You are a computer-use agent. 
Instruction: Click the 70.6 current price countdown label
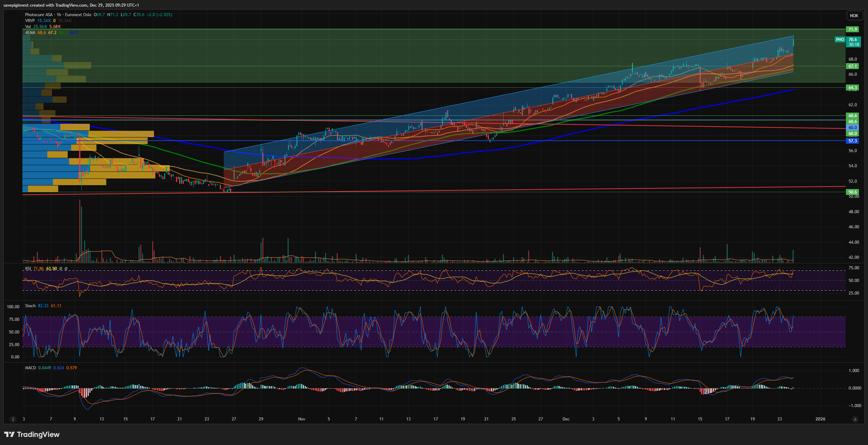pyautogui.click(x=853, y=42)
